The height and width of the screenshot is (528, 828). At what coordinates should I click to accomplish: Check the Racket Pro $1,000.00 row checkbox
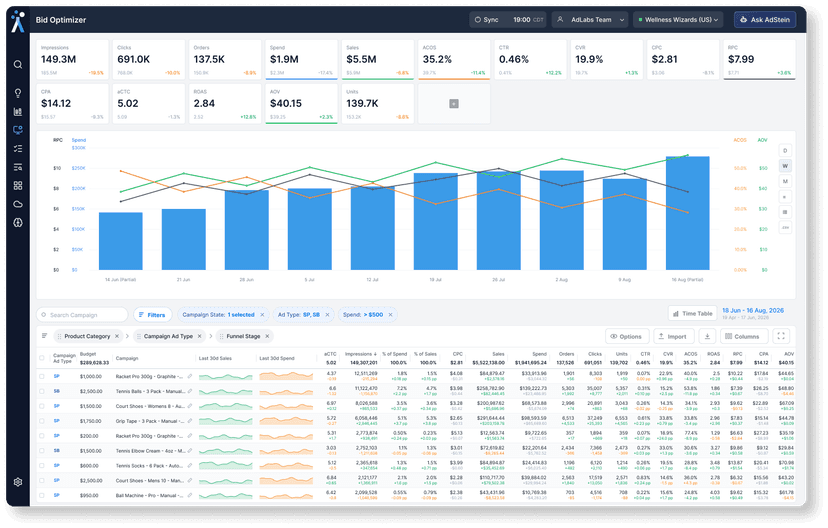(x=42, y=376)
